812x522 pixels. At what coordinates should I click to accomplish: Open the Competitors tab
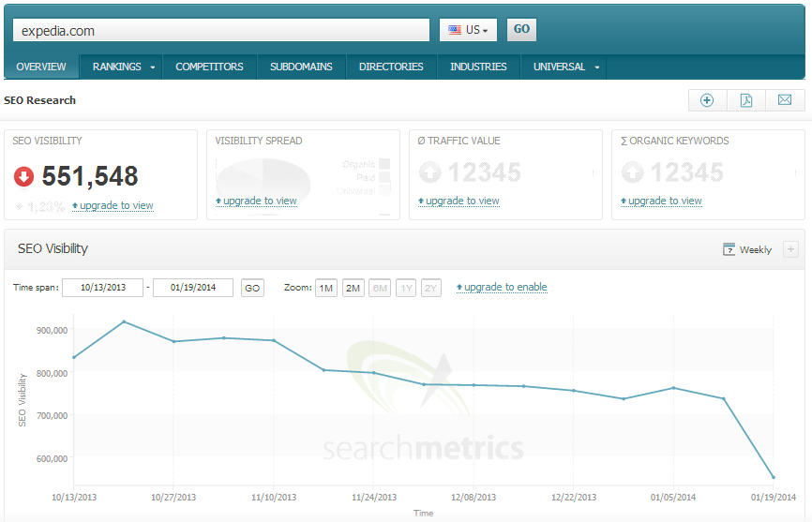point(209,67)
